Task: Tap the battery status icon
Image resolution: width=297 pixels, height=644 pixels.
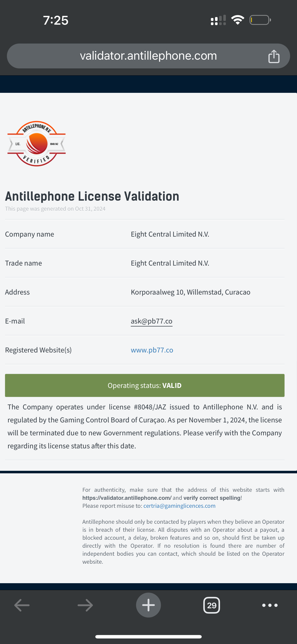Action: [260, 20]
